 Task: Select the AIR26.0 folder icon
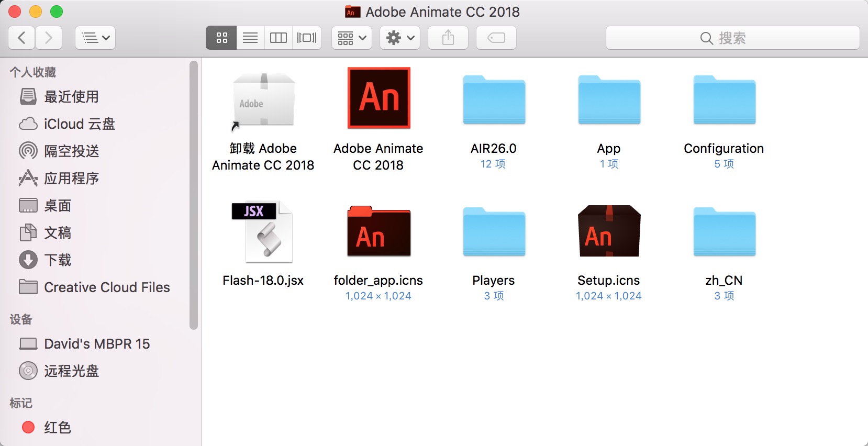point(494,100)
